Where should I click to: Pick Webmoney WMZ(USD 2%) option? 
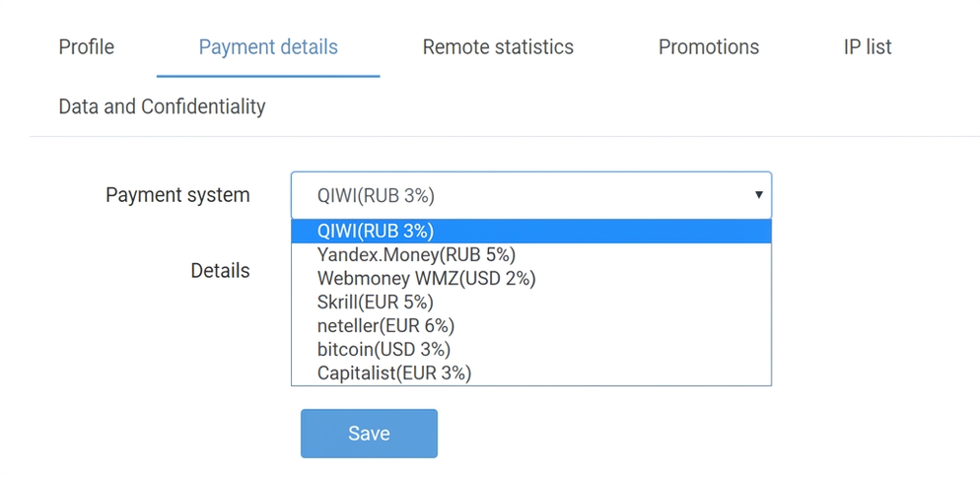click(531, 279)
